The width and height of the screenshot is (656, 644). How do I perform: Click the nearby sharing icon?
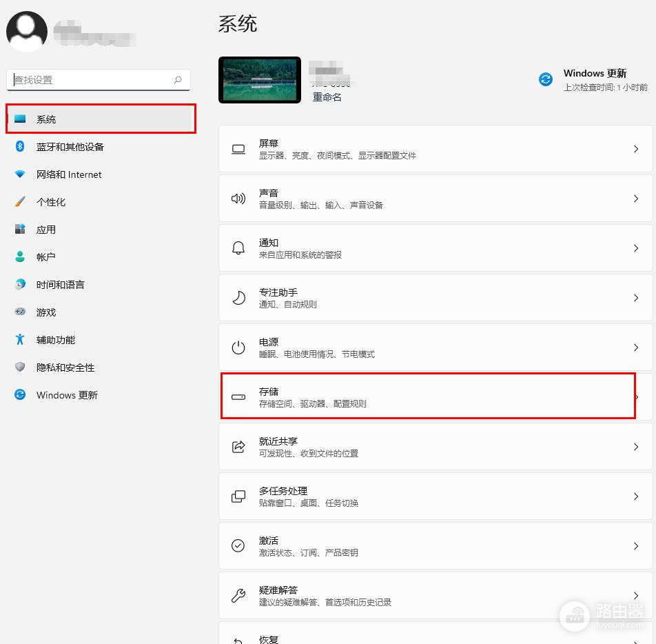(x=238, y=447)
